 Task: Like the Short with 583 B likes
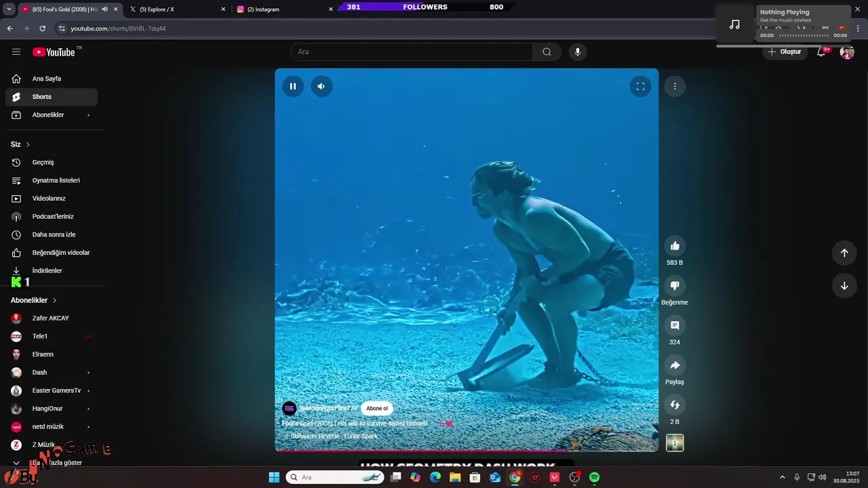(675, 246)
